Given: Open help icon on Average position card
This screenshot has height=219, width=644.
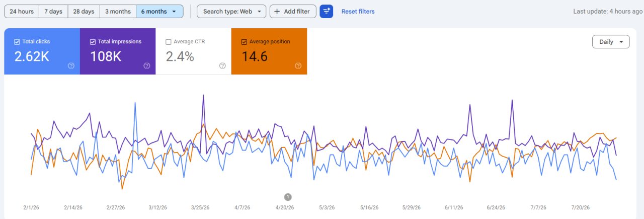Looking at the screenshot, I should (298, 65).
